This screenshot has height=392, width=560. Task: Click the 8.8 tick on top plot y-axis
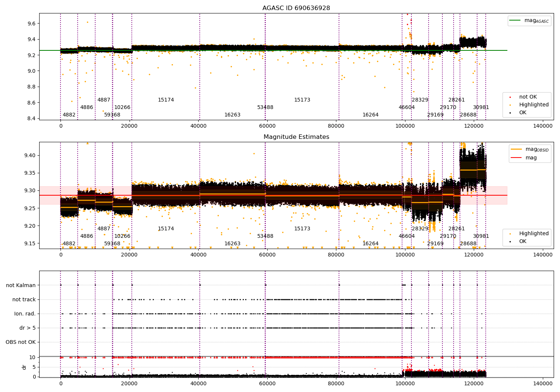(x=31, y=87)
